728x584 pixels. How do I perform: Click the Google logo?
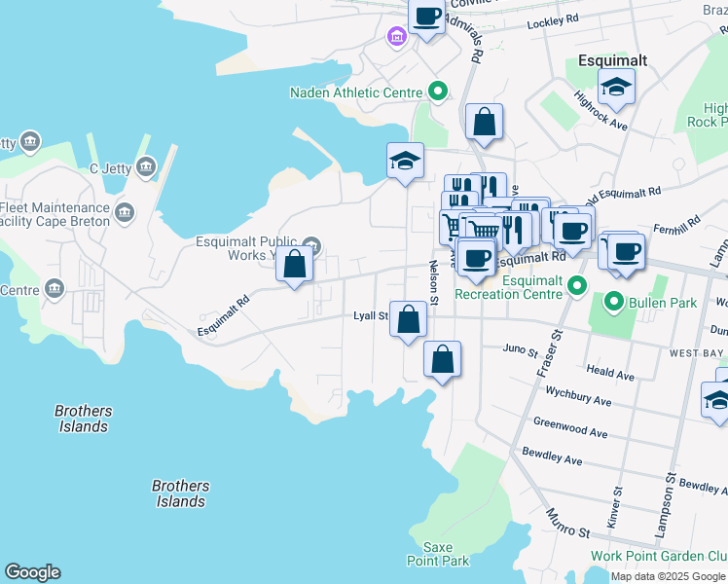coord(32,572)
